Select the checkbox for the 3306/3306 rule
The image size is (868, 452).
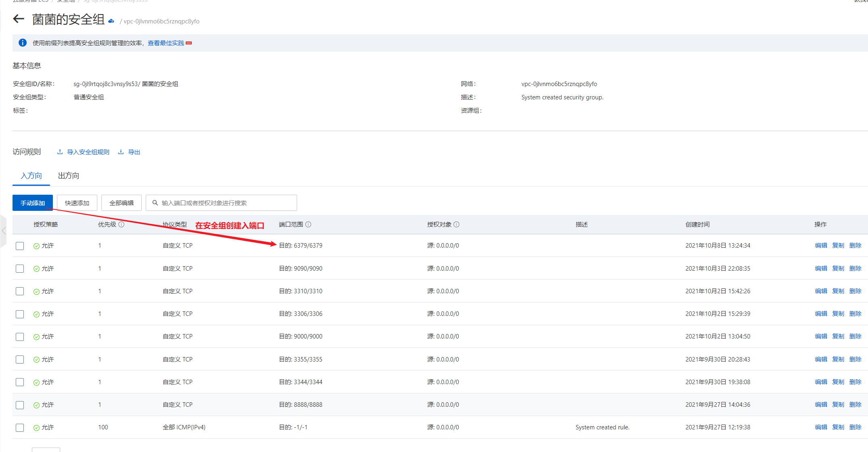pos(20,314)
